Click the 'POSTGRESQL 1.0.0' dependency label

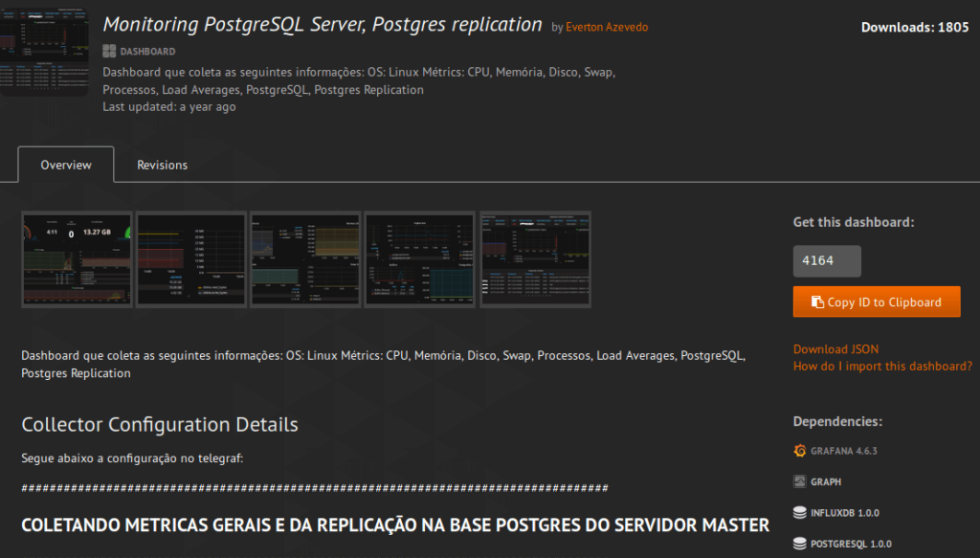[851, 544]
